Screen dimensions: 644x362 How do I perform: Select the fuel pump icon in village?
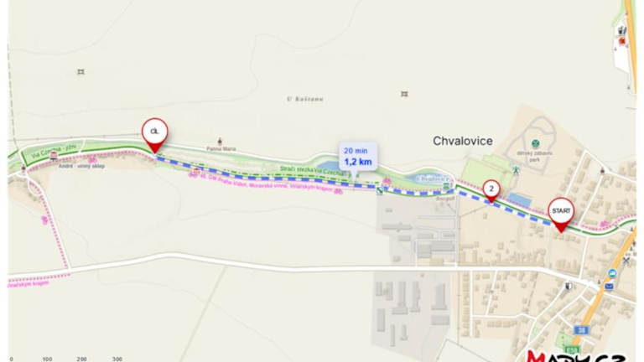point(569,286)
